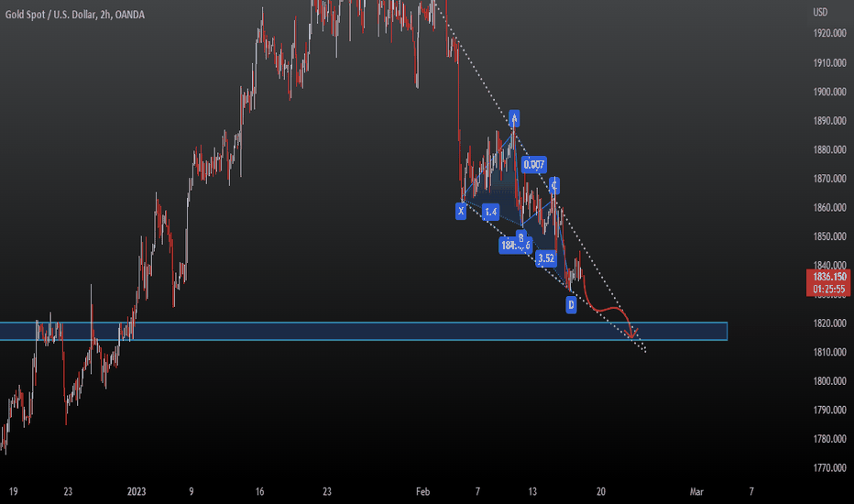Select the B point label on the chart
This screenshot has width=854, height=504.
coord(520,237)
